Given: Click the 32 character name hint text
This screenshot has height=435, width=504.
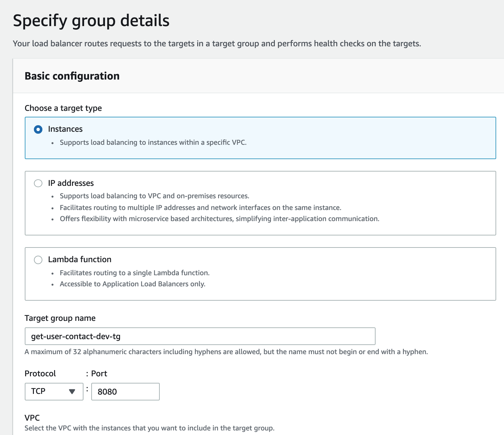Looking at the screenshot, I should (x=226, y=352).
